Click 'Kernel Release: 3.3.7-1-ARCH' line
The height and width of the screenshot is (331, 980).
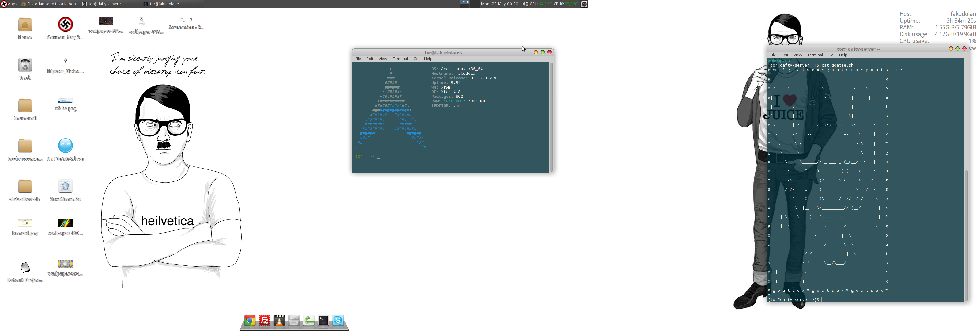pos(465,78)
